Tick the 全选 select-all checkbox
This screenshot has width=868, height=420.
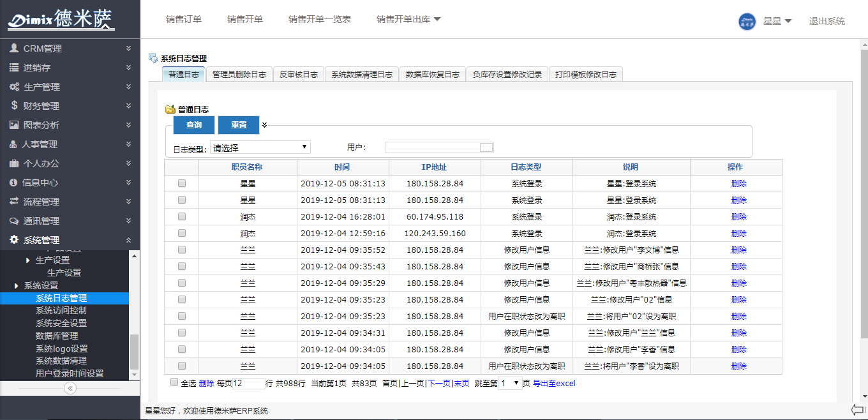(175, 382)
